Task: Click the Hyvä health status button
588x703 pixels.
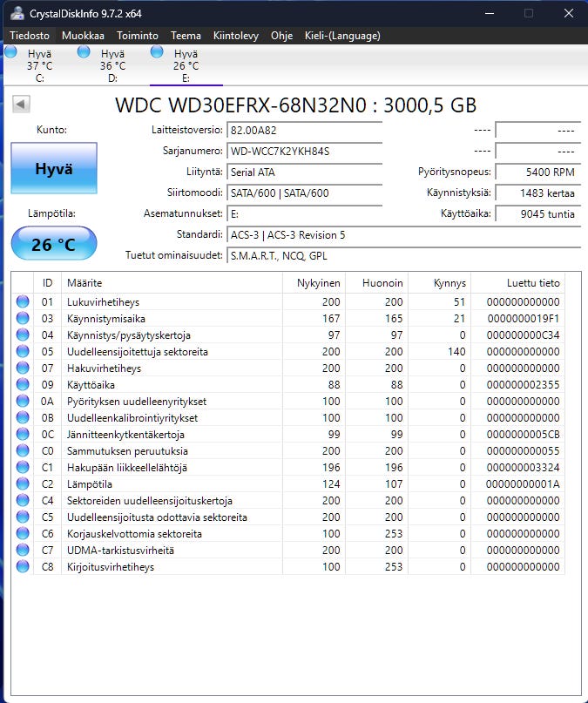Action: click(54, 168)
